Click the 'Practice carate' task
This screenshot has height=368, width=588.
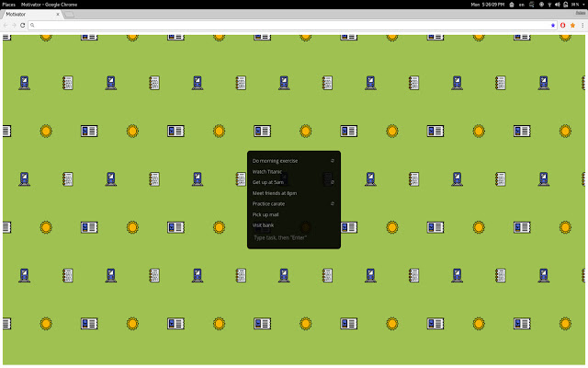268,203
